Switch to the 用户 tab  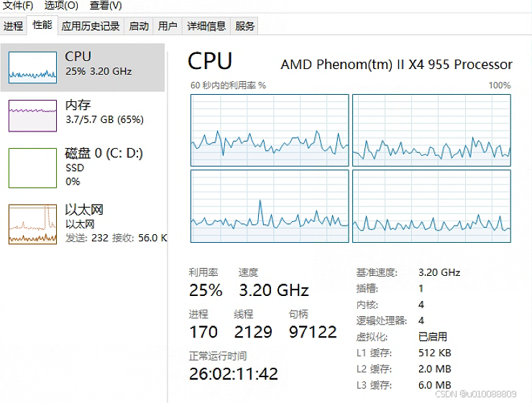pyautogui.click(x=168, y=26)
